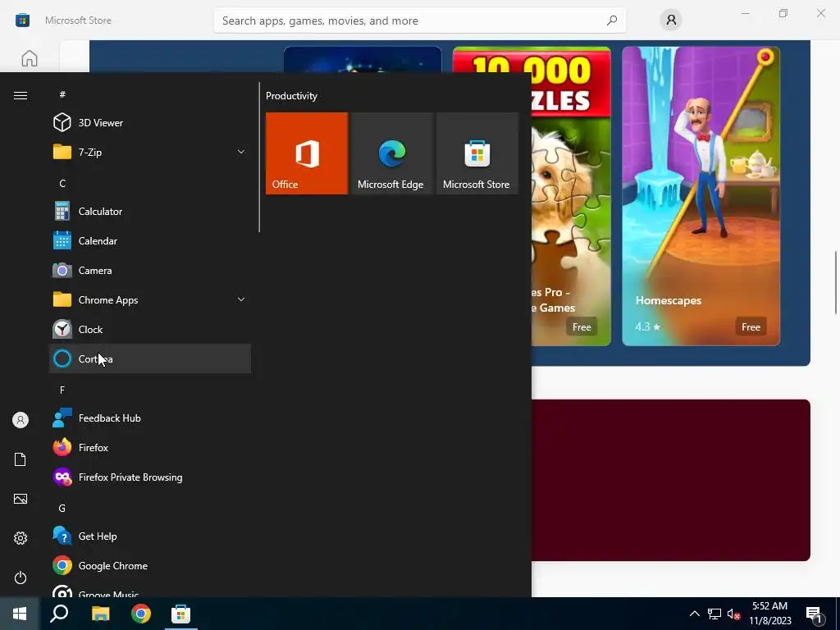
Task: Click the Windows Start button
Action: point(20,614)
